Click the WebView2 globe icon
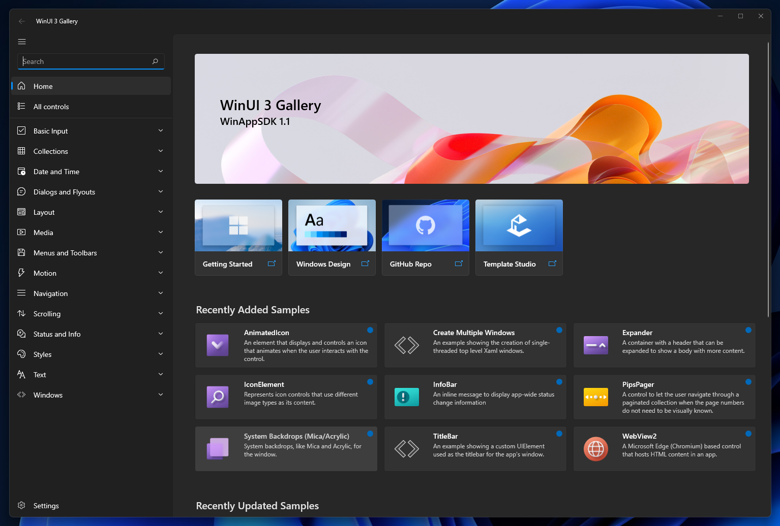 595,448
